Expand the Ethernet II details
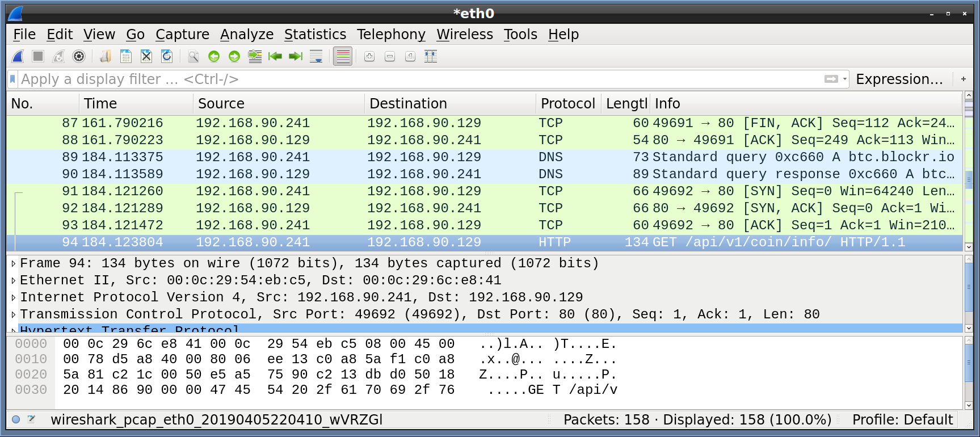980x437 pixels. point(13,280)
